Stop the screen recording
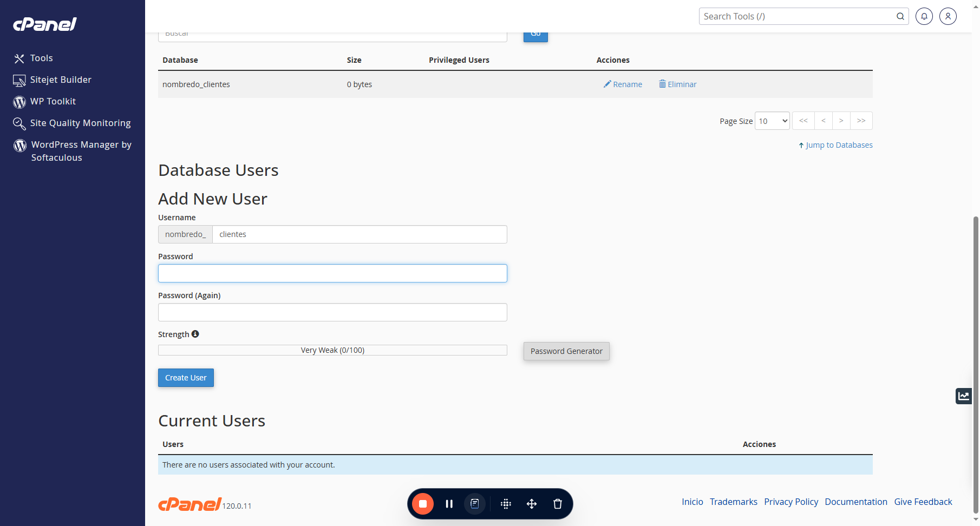The width and height of the screenshot is (980, 526). pyautogui.click(x=423, y=504)
